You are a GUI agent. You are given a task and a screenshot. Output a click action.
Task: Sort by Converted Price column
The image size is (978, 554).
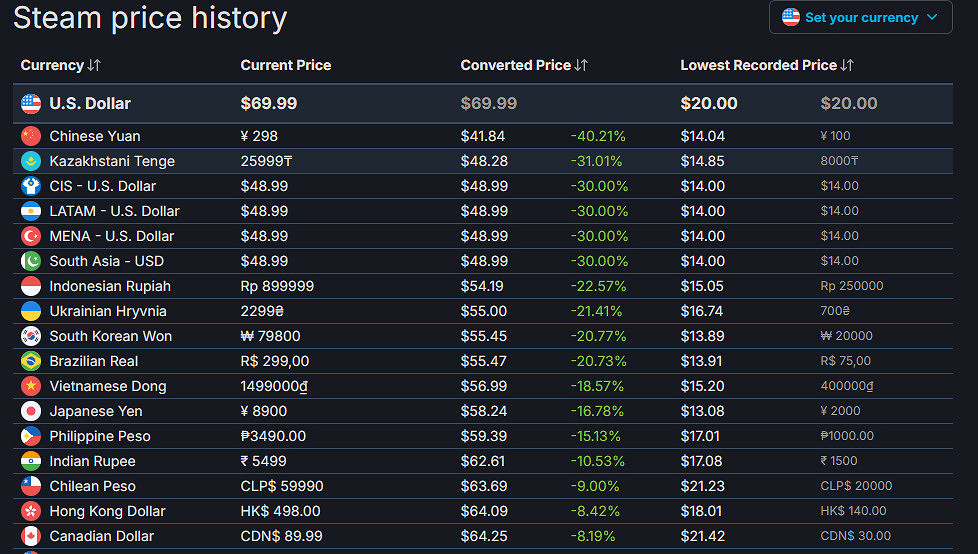pos(524,65)
